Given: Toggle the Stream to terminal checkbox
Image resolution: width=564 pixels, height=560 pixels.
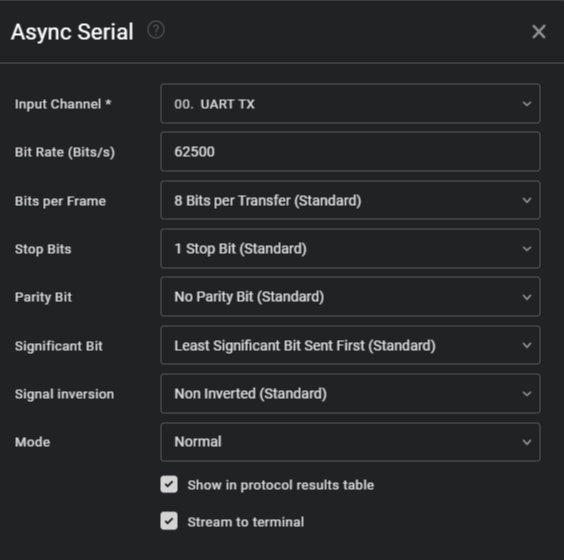Looking at the screenshot, I should tap(169, 521).
